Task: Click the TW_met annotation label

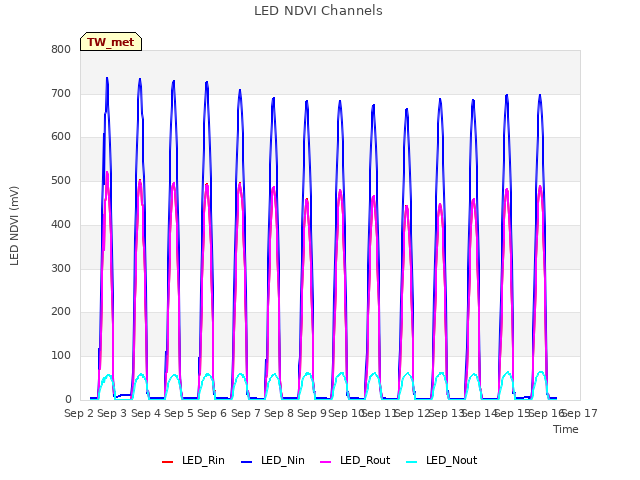Action: point(111,42)
